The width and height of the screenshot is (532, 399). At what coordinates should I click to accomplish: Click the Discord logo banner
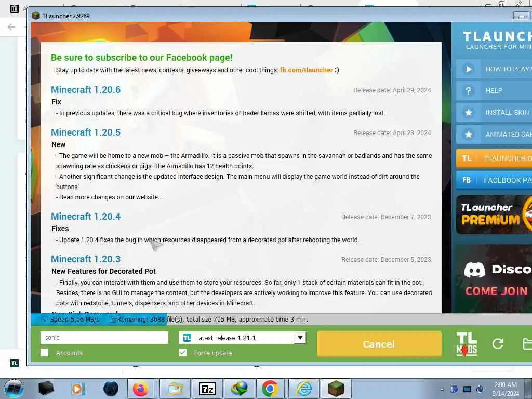click(494, 279)
